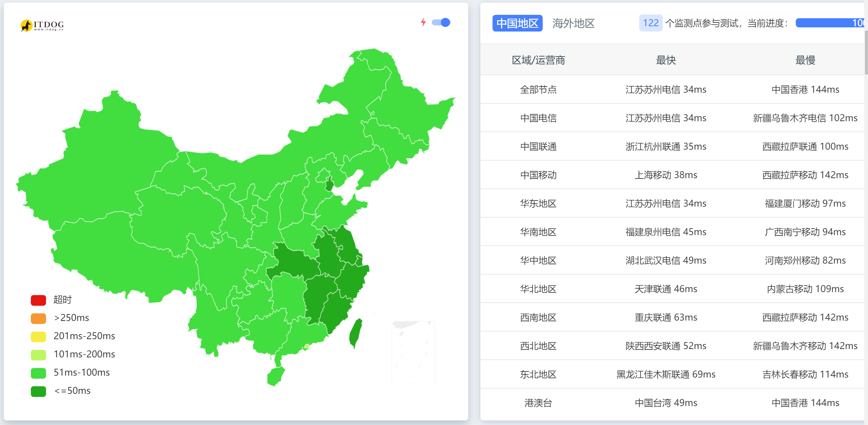
Task: Click 新疆乌鲁木齐移动 142ms cell
Action: [805, 346]
